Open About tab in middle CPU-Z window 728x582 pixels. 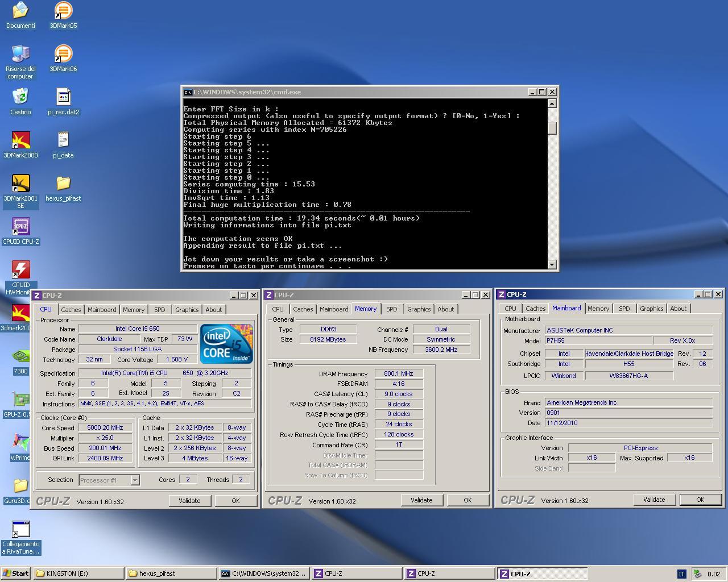445,309
